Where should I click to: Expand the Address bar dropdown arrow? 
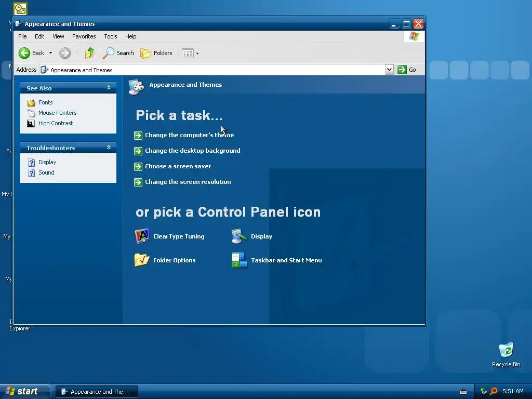coord(389,70)
